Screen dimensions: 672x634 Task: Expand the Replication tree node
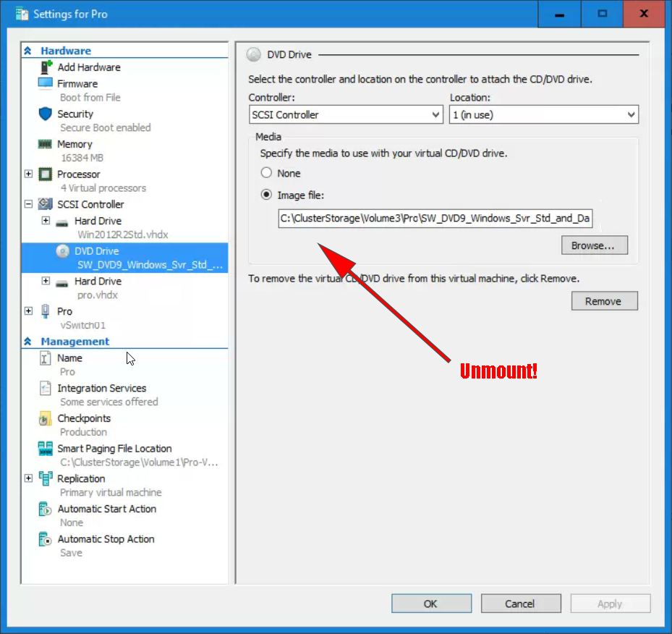[x=28, y=478]
